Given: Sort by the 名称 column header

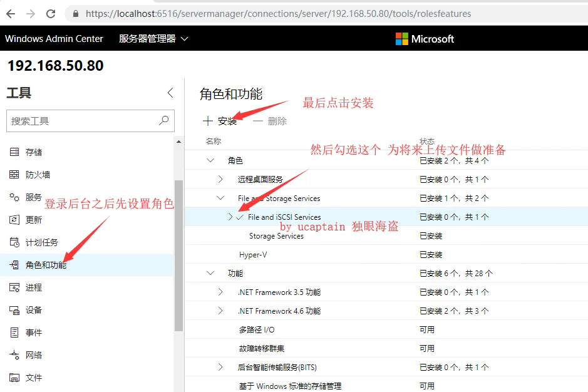Looking at the screenshot, I should coord(214,141).
